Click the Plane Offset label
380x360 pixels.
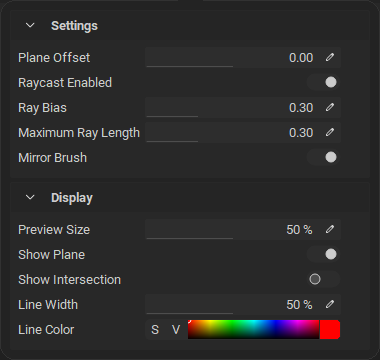54,58
